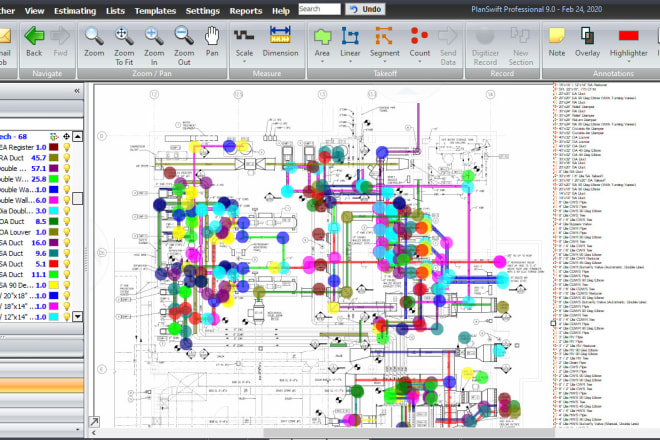
Task: Toggle light bulb for RA Duct item
Action: coord(69,160)
